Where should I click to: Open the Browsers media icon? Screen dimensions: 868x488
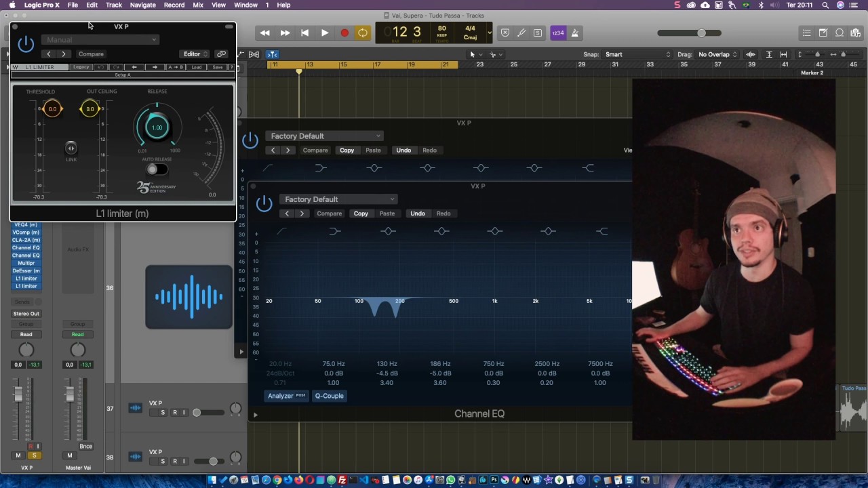(856, 33)
